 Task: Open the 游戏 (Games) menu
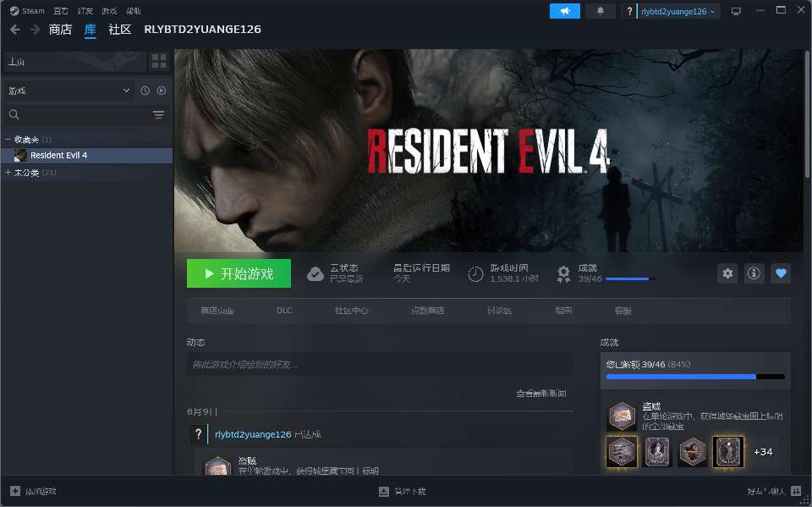109,10
